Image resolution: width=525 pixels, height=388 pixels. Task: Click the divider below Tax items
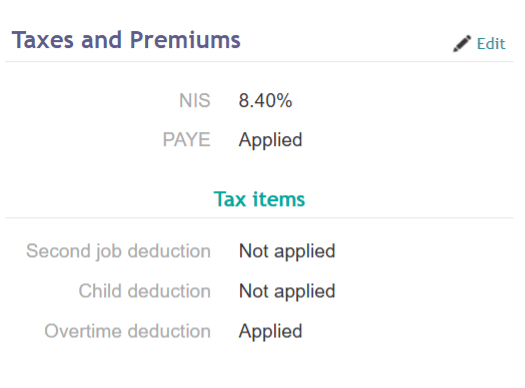click(x=259, y=218)
